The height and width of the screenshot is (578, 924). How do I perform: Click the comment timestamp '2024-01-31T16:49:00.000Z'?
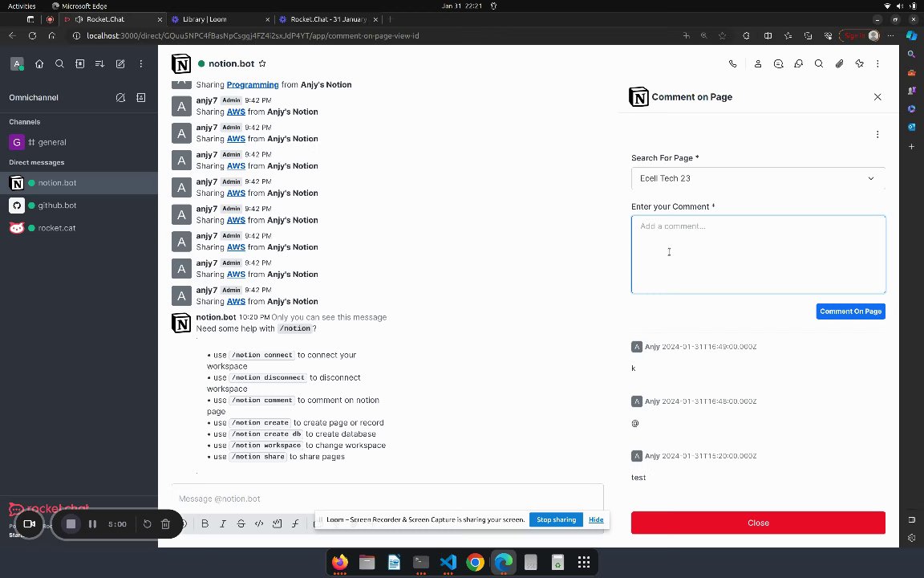tap(709, 347)
